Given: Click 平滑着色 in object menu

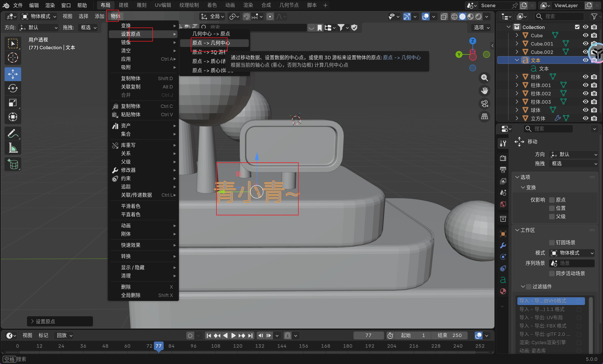Looking at the screenshot, I should point(131,206).
